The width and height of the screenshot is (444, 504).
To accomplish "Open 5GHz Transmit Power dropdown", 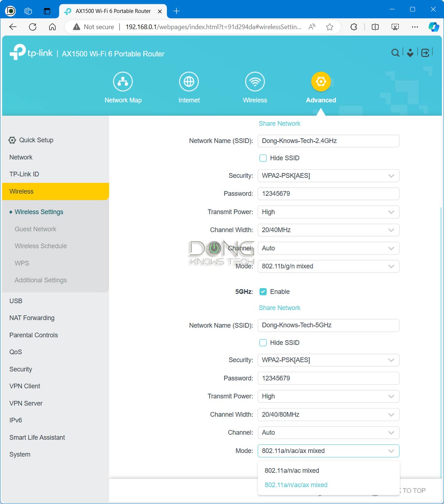I will (329, 396).
